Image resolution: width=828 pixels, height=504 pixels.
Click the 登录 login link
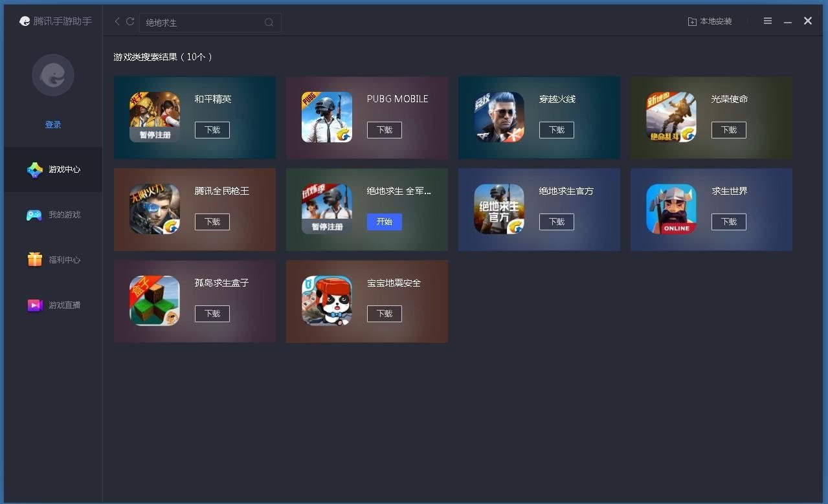pyautogui.click(x=53, y=125)
